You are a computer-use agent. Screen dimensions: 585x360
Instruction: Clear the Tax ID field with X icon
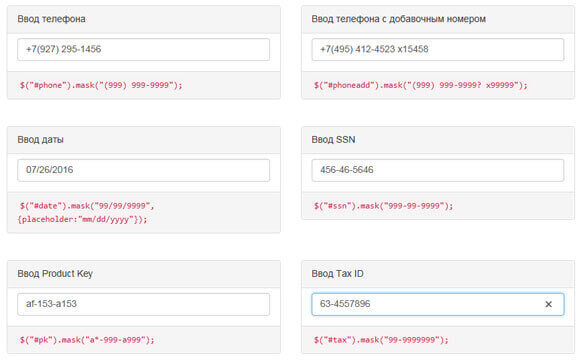tap(548, 304)
